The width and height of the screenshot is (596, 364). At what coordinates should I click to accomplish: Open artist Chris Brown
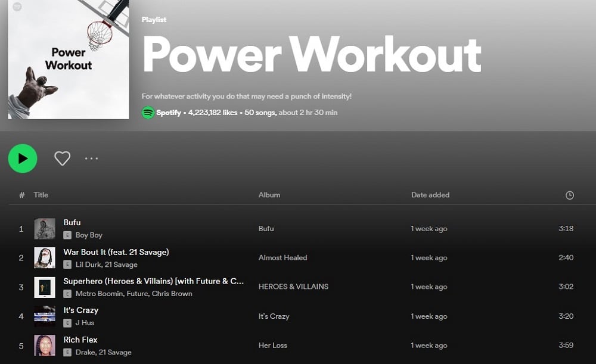click(x=172, y=294)
